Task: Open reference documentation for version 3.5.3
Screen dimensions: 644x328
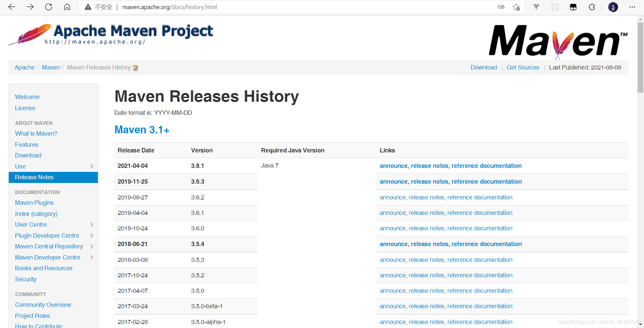Action: point(480,260)
